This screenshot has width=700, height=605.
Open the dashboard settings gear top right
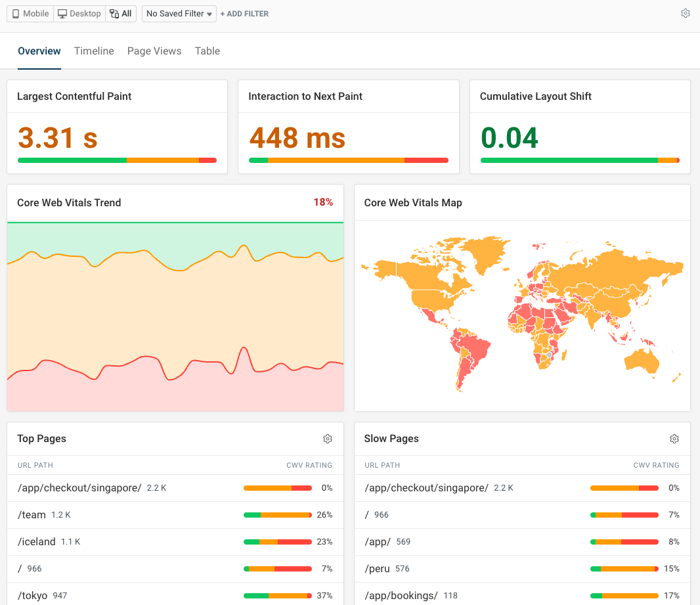(x=686, y=12)
